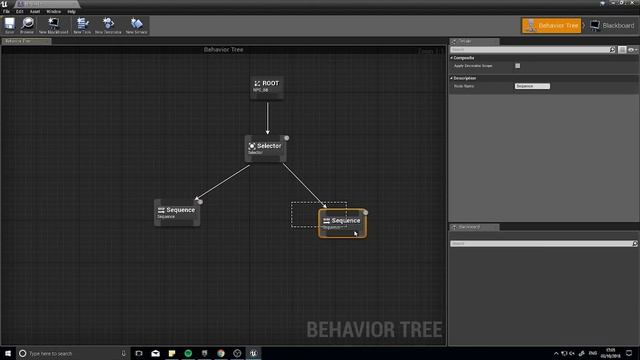640x360 pixels.
Task: Click the Details search magnifier icon
Action: 612,49
